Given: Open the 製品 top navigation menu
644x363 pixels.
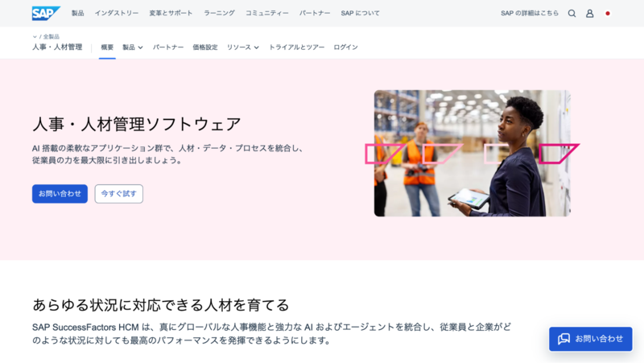Looking at the screenshot, I should point(77,13).
